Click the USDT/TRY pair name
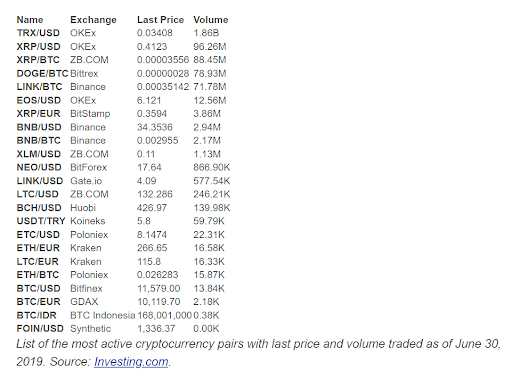 41,221
